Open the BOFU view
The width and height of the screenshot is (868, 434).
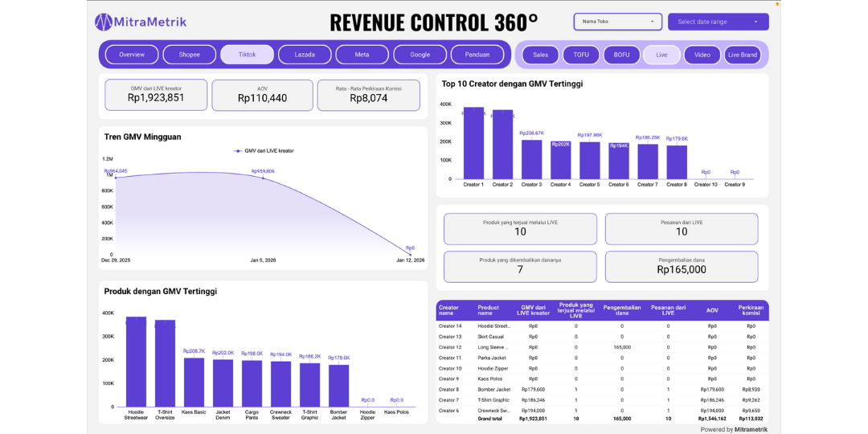tap(621, 55)
